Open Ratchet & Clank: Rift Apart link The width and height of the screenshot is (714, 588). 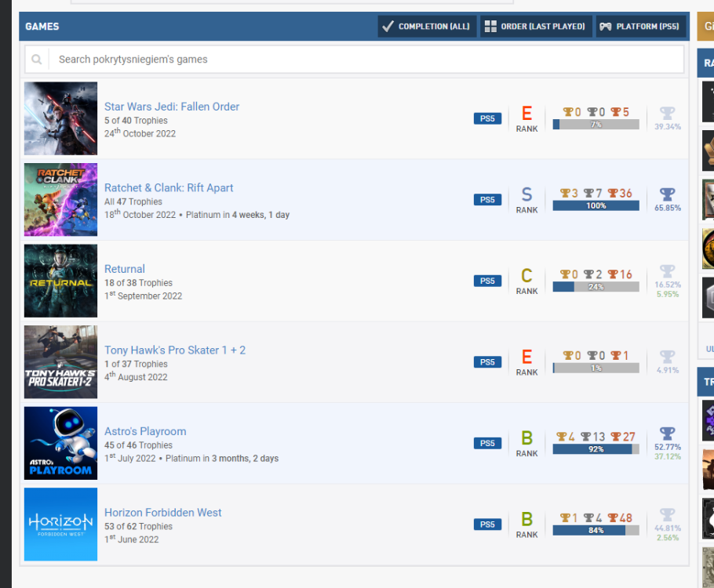click(x=169, y=188)
